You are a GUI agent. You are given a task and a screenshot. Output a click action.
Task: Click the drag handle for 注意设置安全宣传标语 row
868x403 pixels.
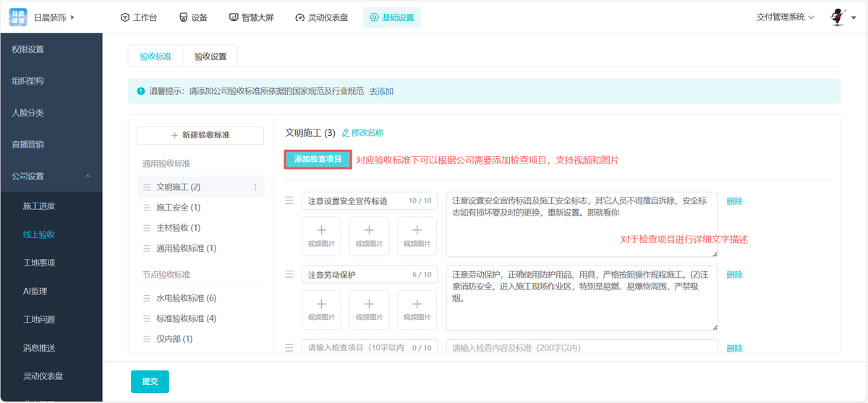point(289,201)
